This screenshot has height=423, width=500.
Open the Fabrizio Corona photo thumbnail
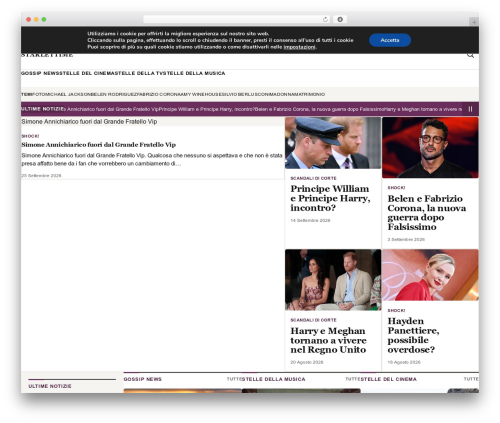tap(430, 148)
